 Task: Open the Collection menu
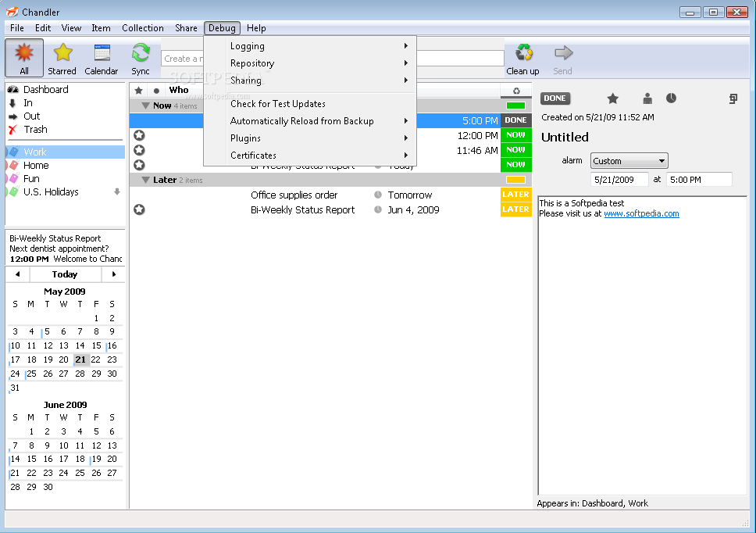(143, 28)
